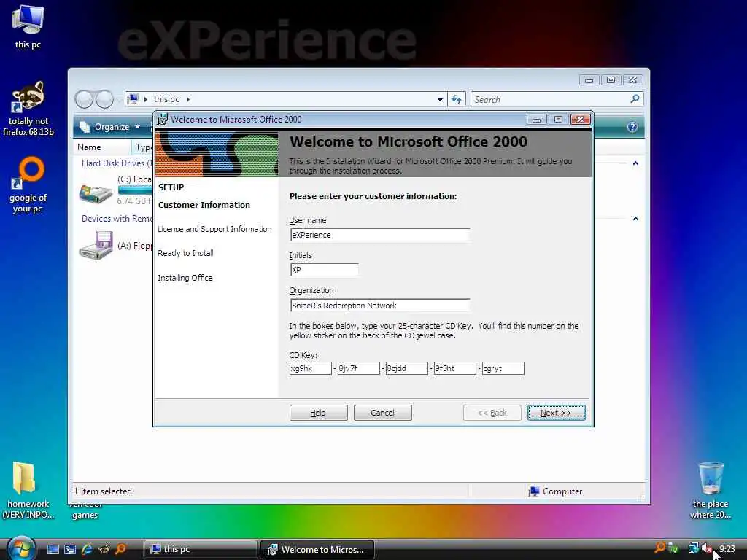
Task: Click 'Customer Information' setup step
Action: (204, 205)
